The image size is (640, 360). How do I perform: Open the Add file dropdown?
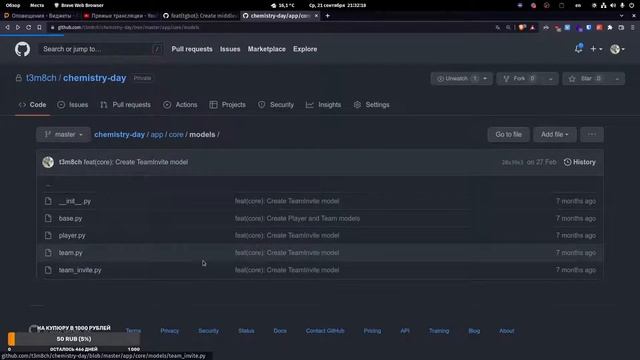555,134
